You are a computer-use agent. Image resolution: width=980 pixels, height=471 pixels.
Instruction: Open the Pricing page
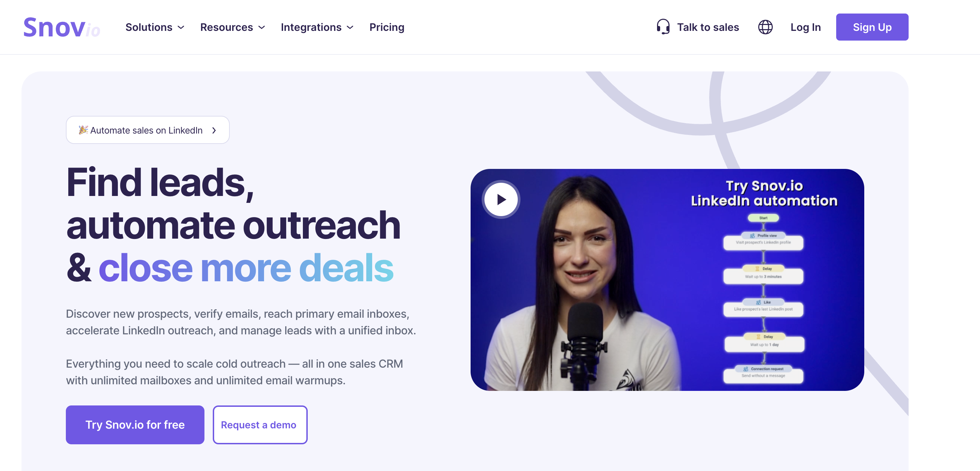pyautogui.click(x=386, y=27)
